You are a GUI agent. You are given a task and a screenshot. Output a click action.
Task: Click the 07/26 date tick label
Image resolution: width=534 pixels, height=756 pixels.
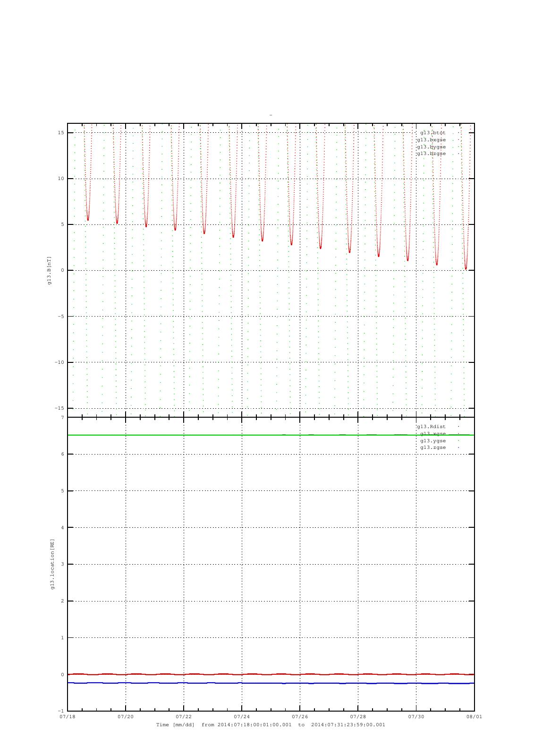[x=300, y=717]
